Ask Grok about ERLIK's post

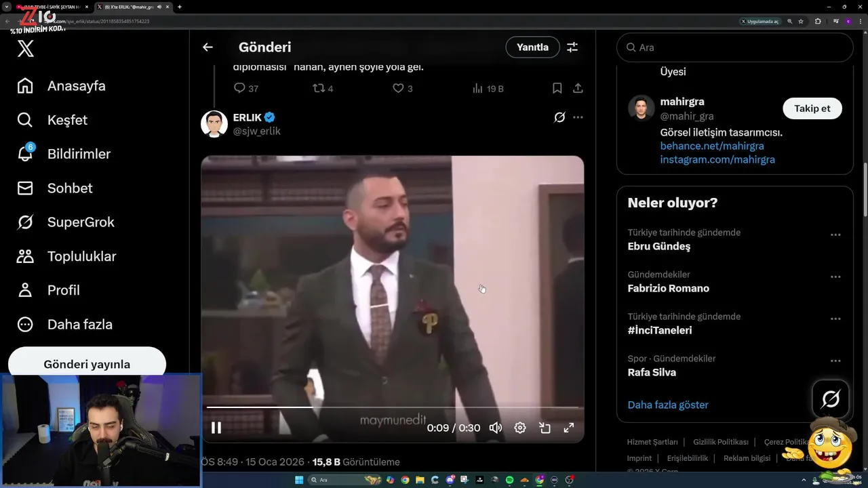point(559,117)
